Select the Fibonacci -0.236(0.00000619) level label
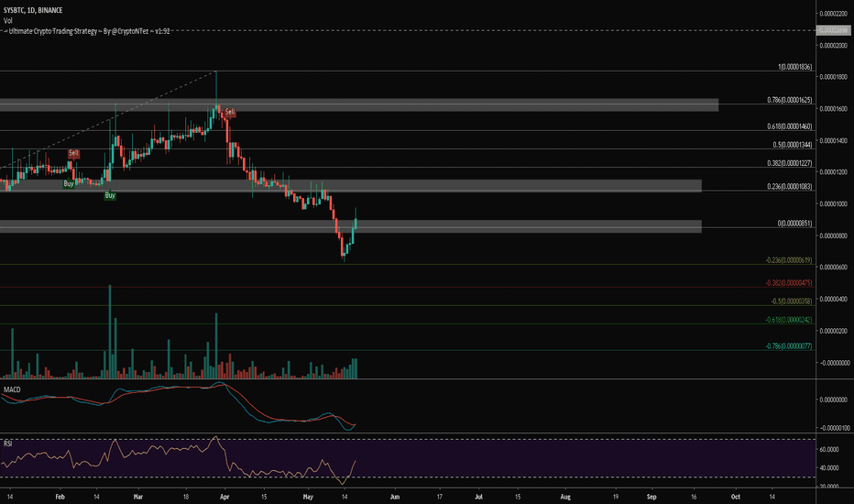The image size is (854, 504). pyautogui.click(x=789, y=260)
